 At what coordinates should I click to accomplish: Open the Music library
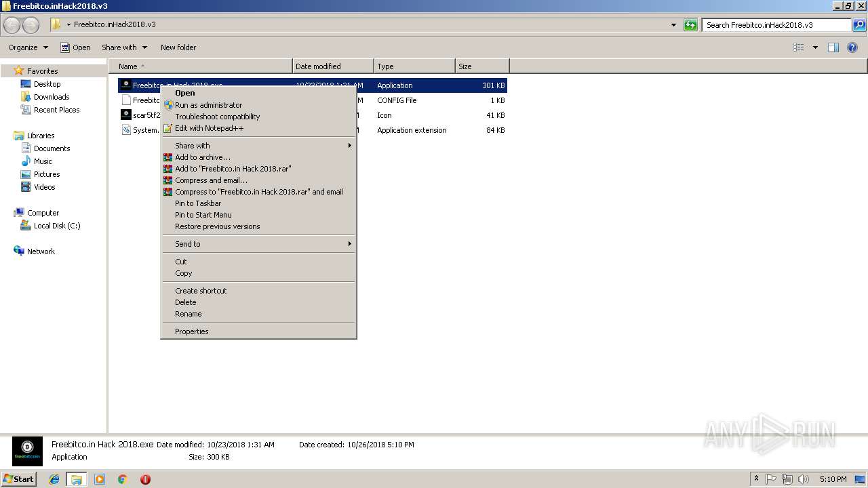tap(37, 161)
